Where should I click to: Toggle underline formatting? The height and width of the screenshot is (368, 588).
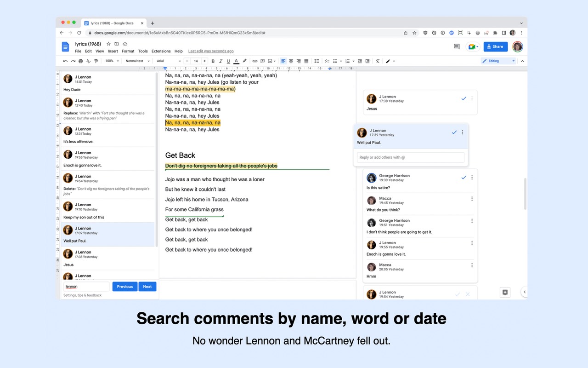tap(228, 61)
